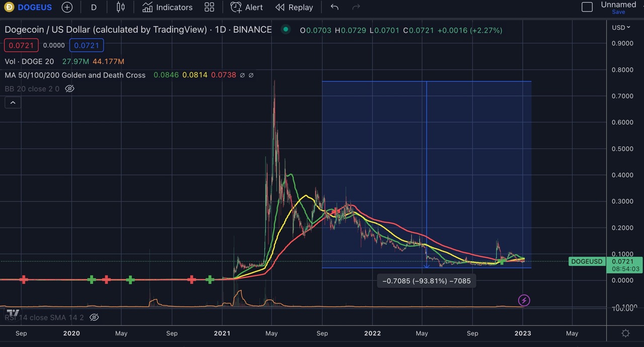The width and height of the screenshot is (644, 347).
Task: Click the 2022 label on the time axis
Action: click(372, 333)
